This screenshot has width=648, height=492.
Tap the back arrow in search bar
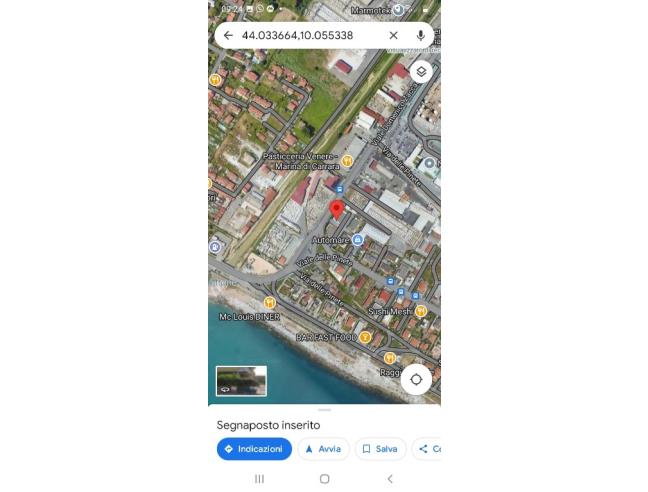coord(228,36)
